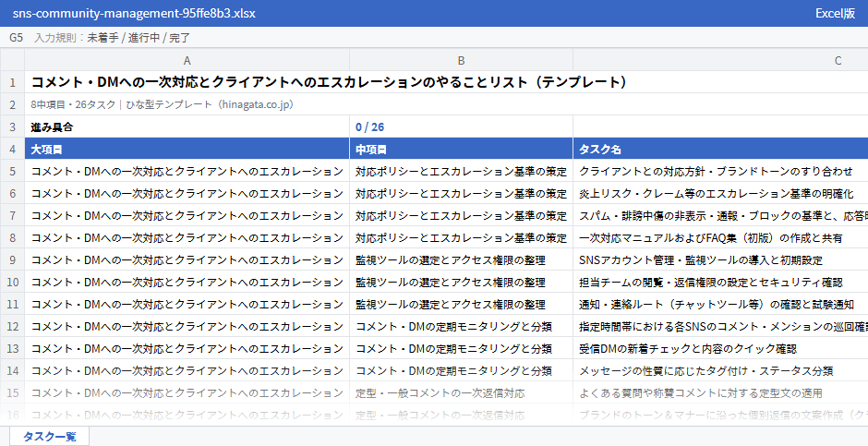Click column A cell in row 6
The image size is (868, 446).
pyautogui.click(x=187, y=193)
